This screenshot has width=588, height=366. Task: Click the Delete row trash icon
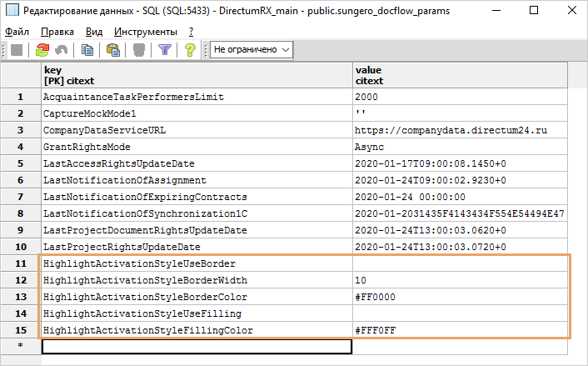[x=138, y=50]
